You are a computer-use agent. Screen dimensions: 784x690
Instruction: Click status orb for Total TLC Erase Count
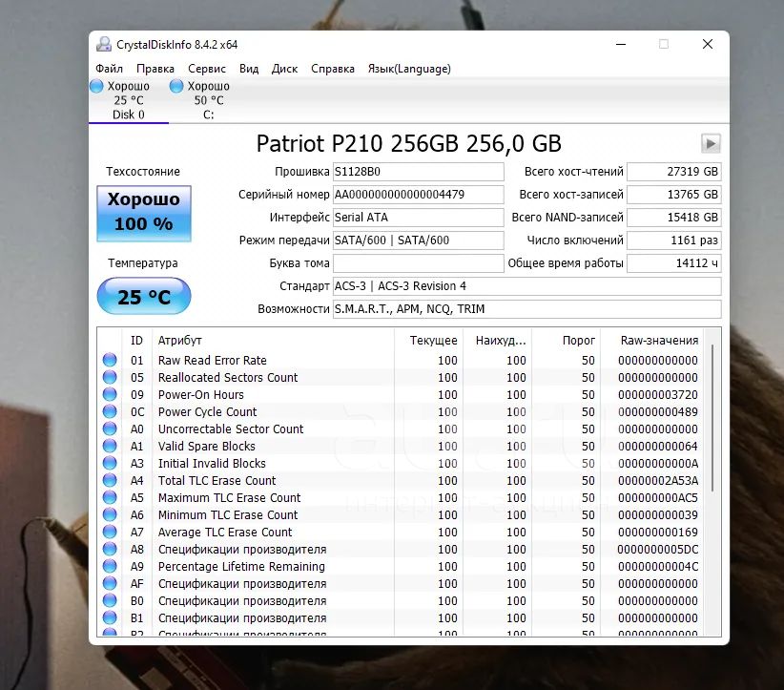pyautogui.click(x=110, y=480)
